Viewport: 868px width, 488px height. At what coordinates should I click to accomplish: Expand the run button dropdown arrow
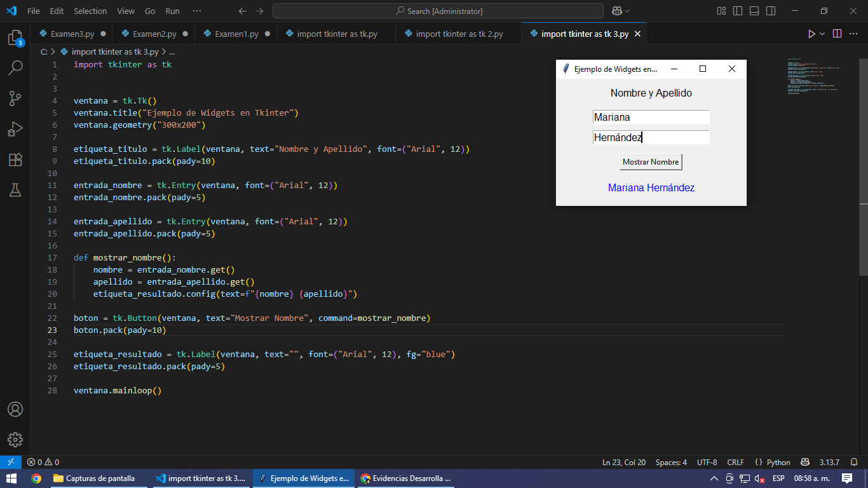822,34
